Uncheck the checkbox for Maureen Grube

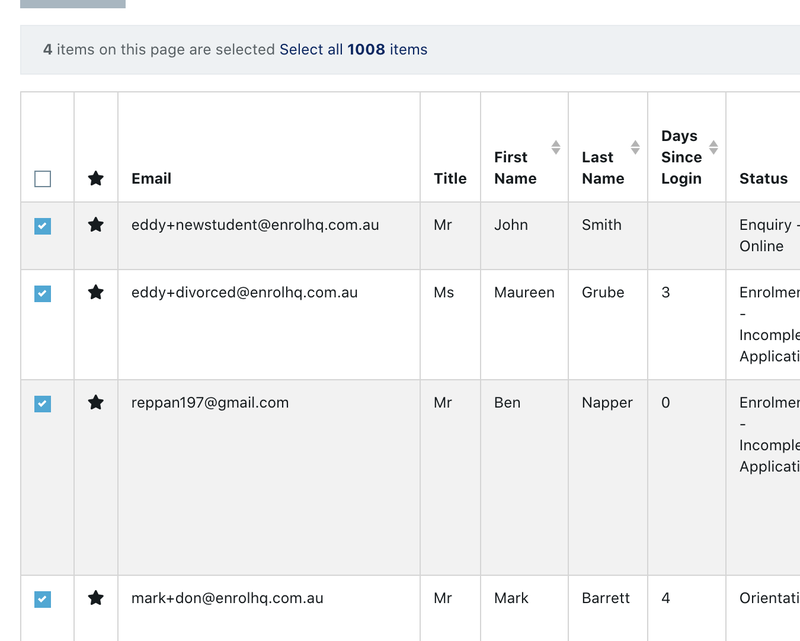click(42, 294)
